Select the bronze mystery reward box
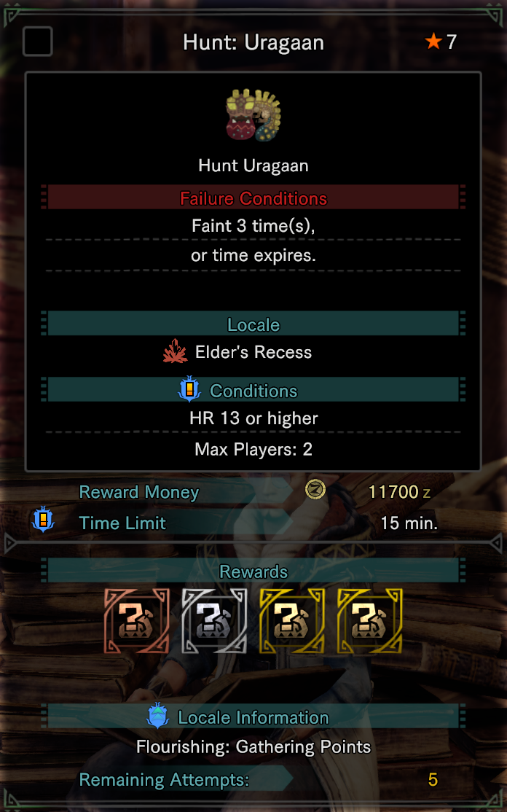Image resolution: width=507 pixels, height=812 pixels. 136,620
